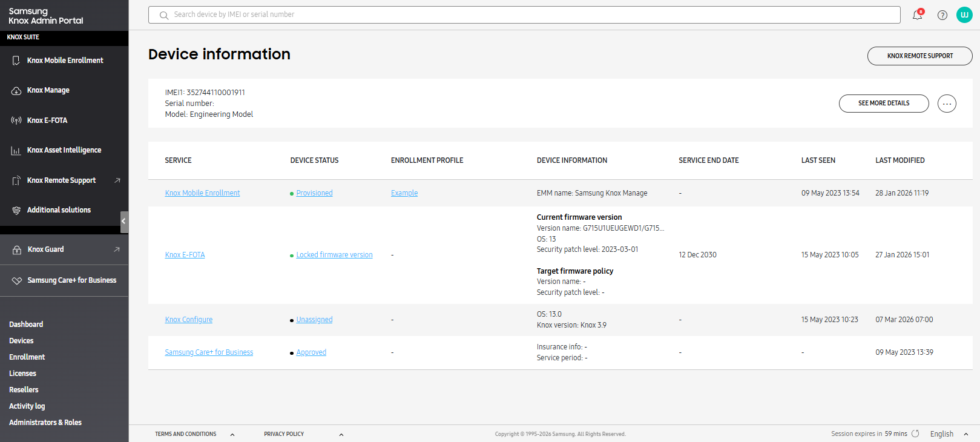Click the IMEI1 number text
This screenshot has height=442, width=980.
tap(205, 93)
